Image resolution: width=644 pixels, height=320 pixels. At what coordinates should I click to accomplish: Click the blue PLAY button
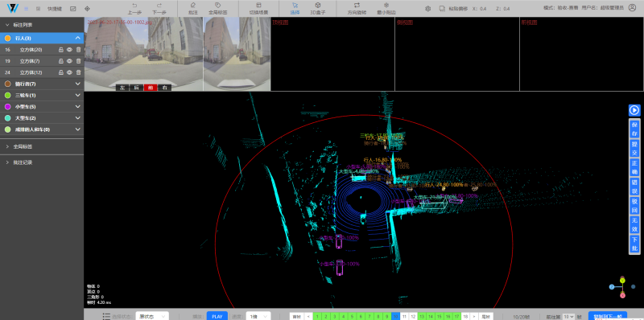[x=217, y=316]
